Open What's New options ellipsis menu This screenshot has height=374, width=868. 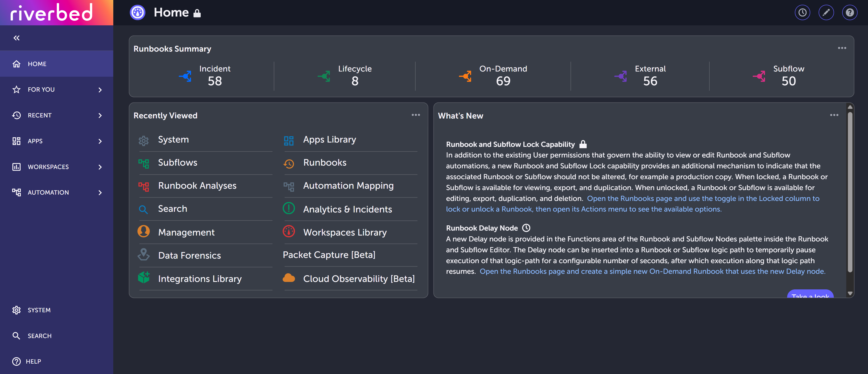pos(834,115)
